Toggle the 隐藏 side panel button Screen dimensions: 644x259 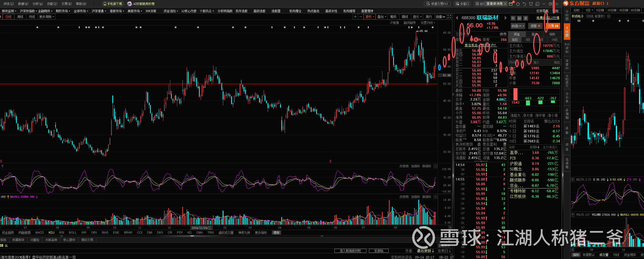(x=441, y=17)
